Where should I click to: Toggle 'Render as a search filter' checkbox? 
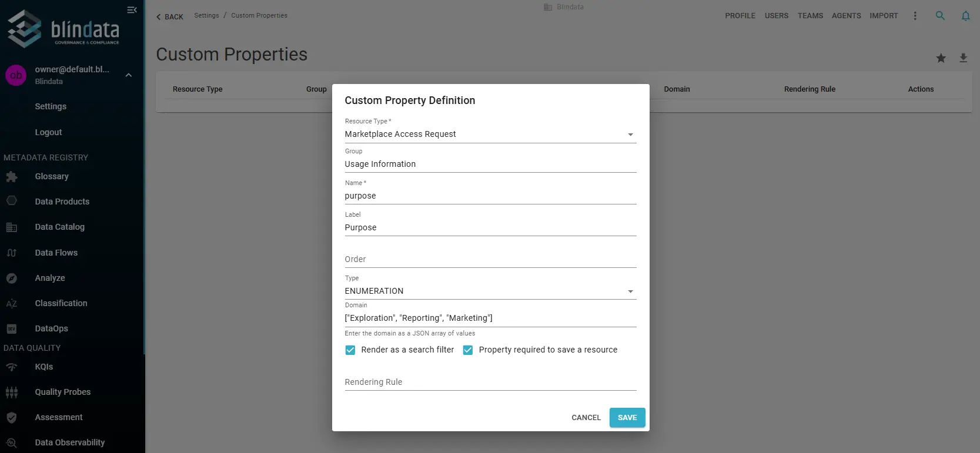350,350
